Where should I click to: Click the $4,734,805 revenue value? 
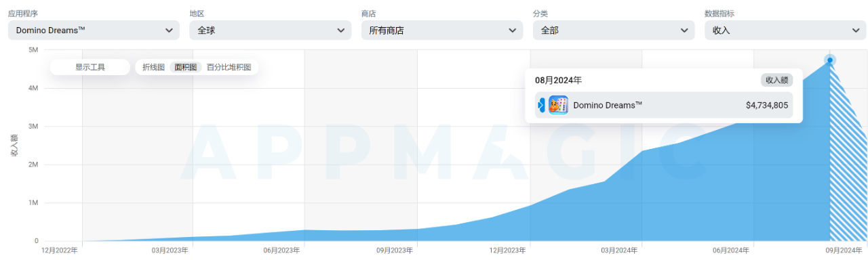click(767, 105)
